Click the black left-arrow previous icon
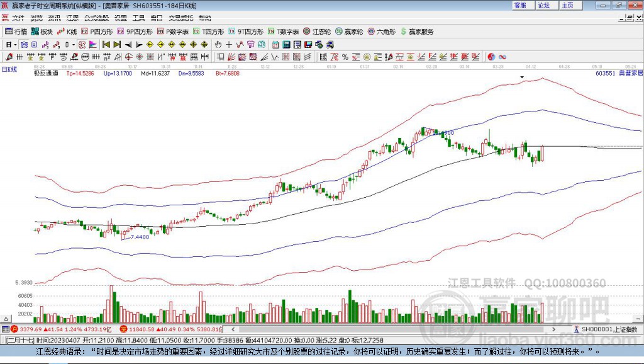The height and width of the screenshot is (364, 644). (128, 45)
